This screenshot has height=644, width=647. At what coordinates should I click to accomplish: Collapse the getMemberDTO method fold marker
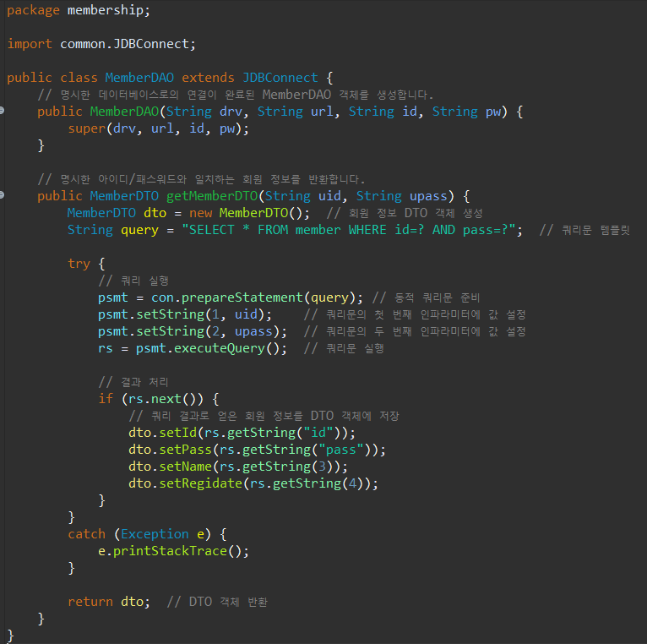(2, 195)
